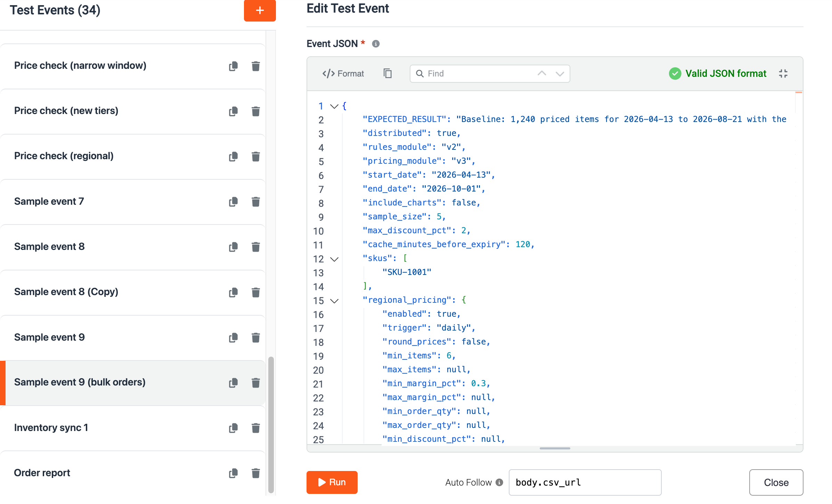Go to previous find match arrow
The height and width of the screenshot is (504, 832).
(x=542, y=73)
